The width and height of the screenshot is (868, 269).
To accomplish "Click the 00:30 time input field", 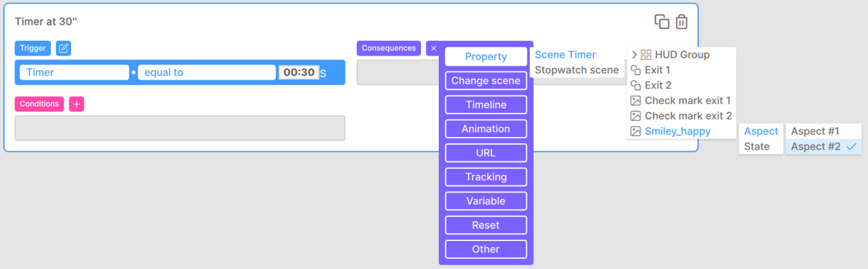I will pos(299,72).
